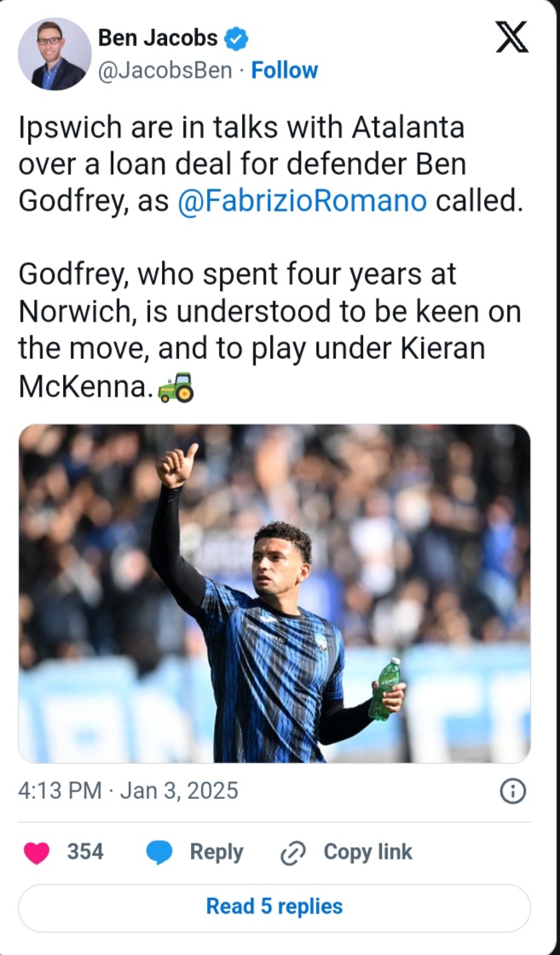
Task: Click the @JacobsBen handle
Action: point(165,70)
